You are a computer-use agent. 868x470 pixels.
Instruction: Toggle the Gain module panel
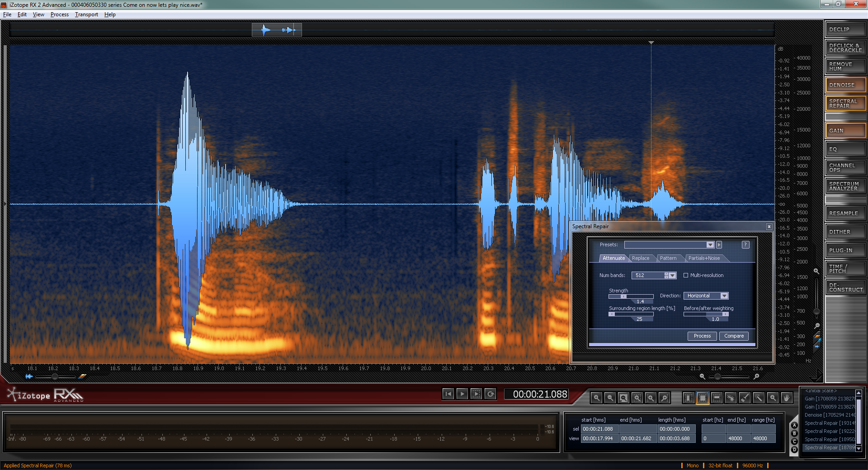[845, 131]
